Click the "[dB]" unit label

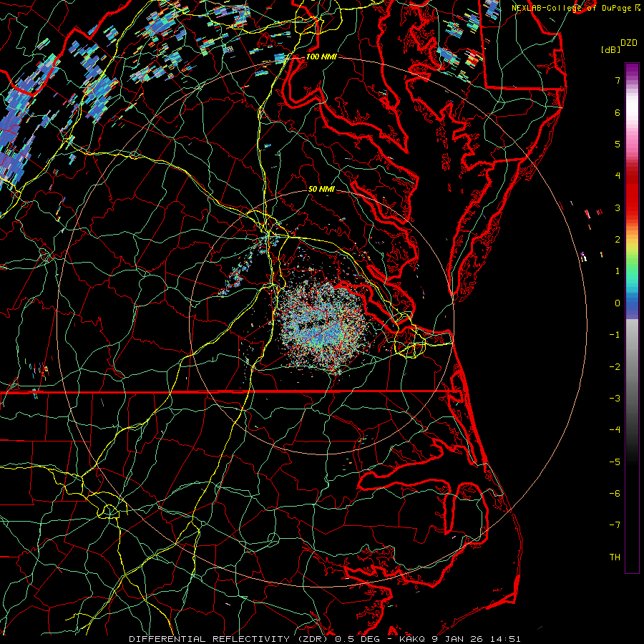click(610, 49)
